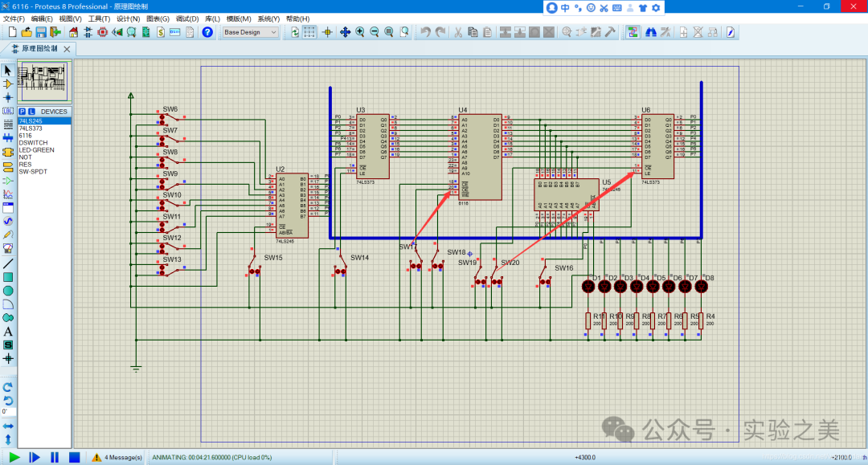This screenshot has width=868, height=465.
Task: Run the simulation with the play button
Action: [x=14, y=457]
